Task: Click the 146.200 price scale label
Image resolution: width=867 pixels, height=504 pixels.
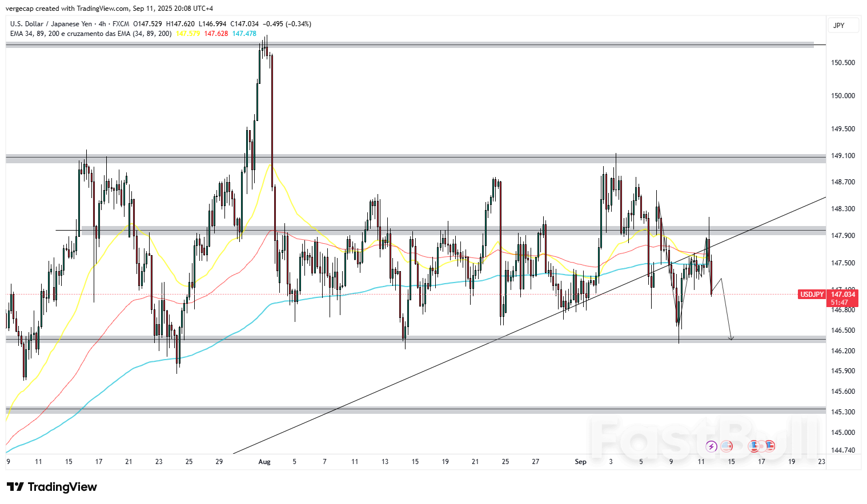Action: (x=843, y=351)
